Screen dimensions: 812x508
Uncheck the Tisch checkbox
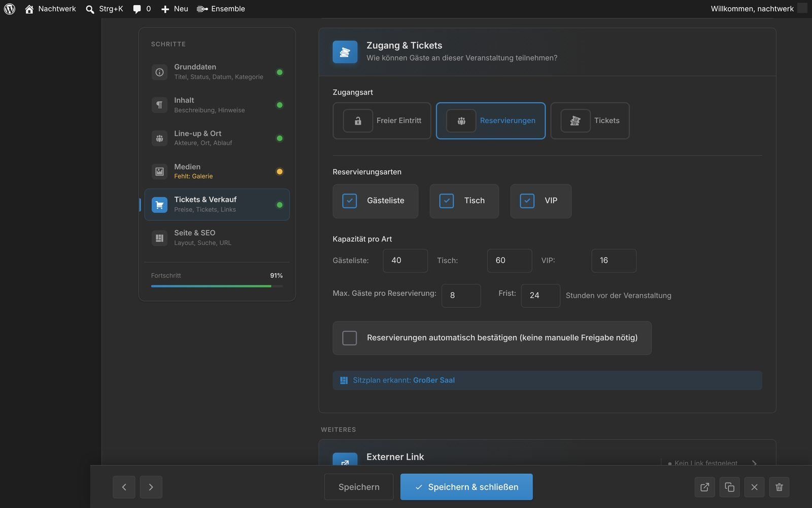tap(447, 201)
